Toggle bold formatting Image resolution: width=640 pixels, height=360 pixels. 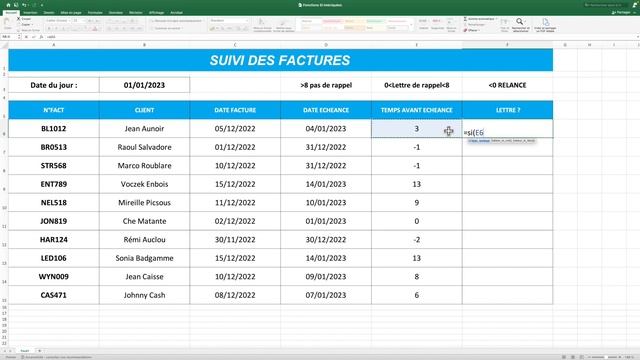pyautogui.click(x=49, y=29)
